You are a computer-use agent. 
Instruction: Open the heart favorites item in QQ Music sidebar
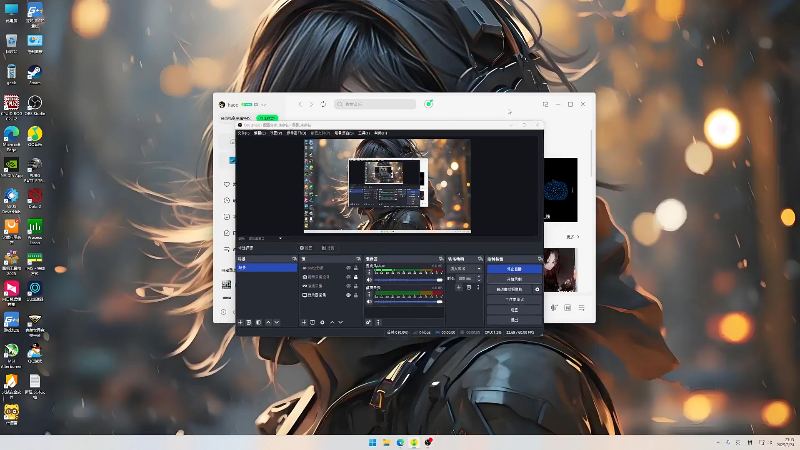[227, 184]
